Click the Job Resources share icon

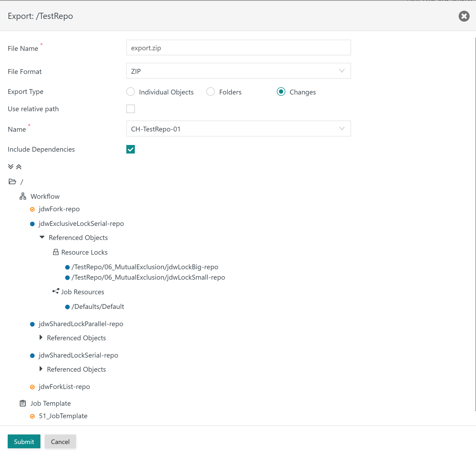tap(56, 291)
